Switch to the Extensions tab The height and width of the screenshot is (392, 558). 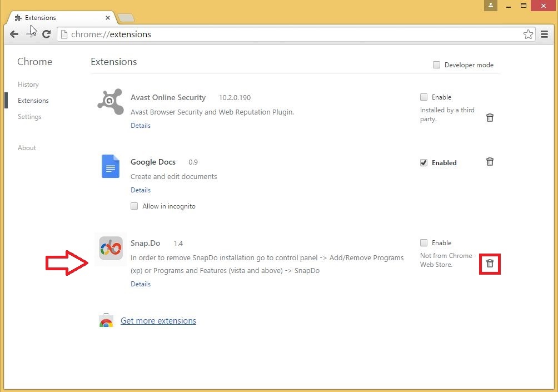[40, 17]
